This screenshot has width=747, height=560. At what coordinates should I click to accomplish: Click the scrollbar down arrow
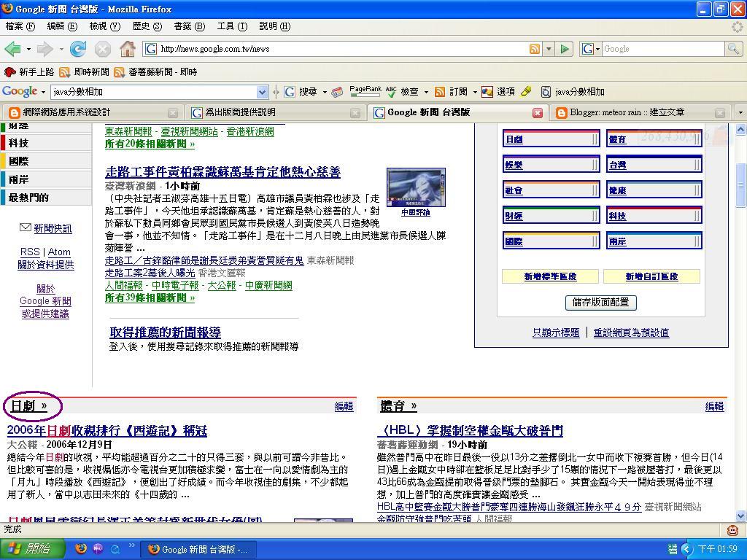click(741, 516)
